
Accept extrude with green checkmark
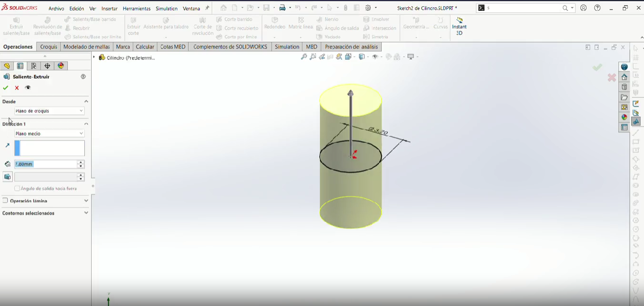[6, 88]
